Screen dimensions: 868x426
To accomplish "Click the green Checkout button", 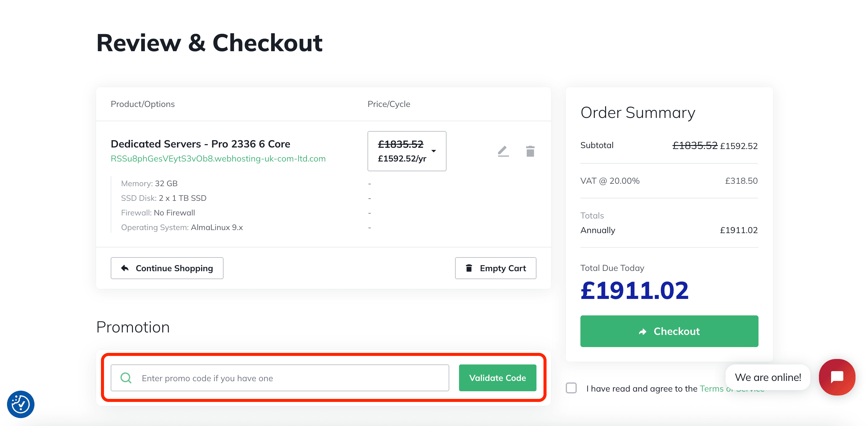I will click(x=669, y=331).
